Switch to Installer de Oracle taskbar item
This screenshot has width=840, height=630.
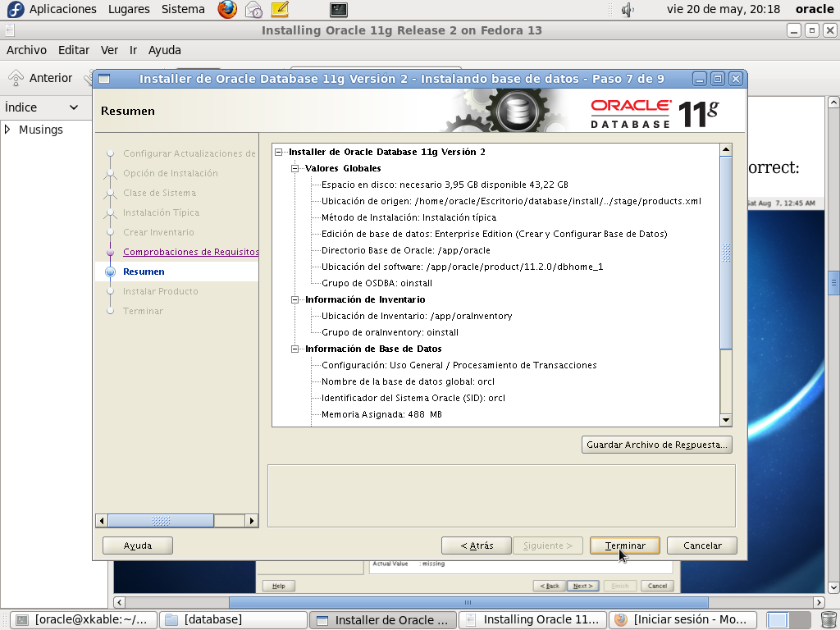click(383, 620)
